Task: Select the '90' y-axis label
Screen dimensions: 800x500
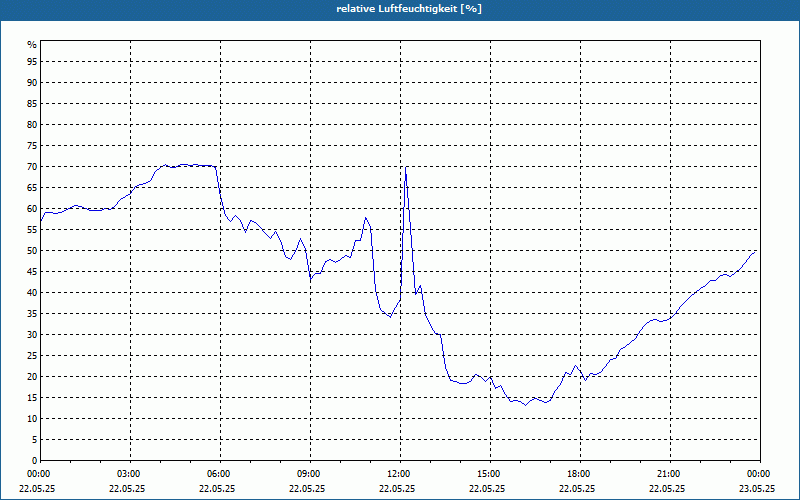Action: click(x=32, y=83)
